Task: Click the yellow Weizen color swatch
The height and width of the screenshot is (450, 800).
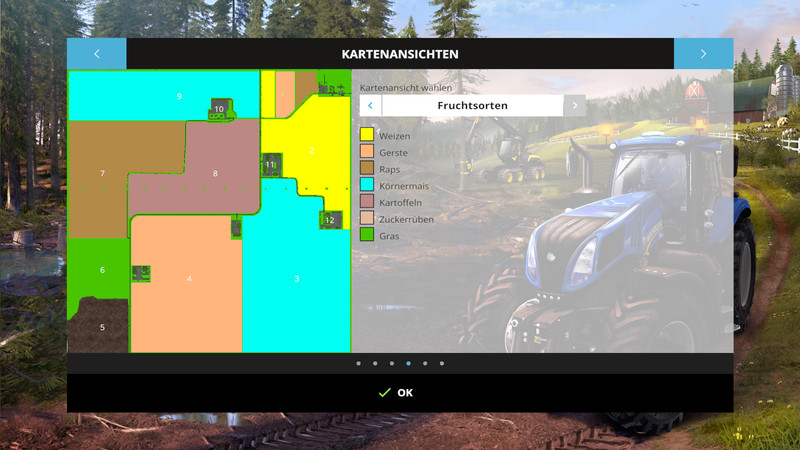Action: click(x=367, y=135)
